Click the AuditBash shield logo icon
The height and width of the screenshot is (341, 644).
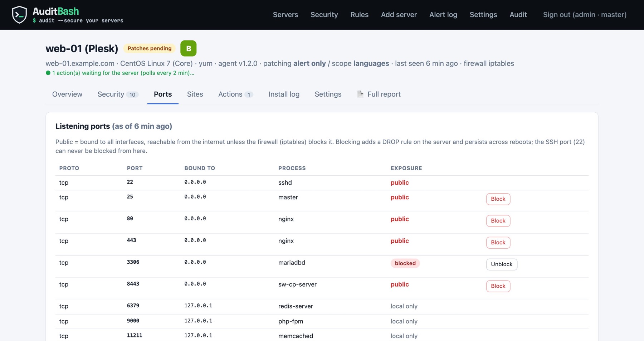coord(19,15)
